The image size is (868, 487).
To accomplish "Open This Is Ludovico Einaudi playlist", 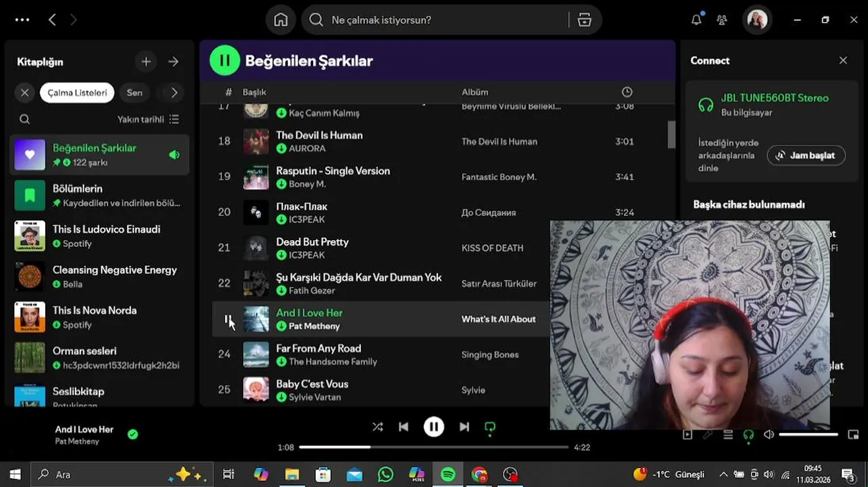I will coord(99,236).
